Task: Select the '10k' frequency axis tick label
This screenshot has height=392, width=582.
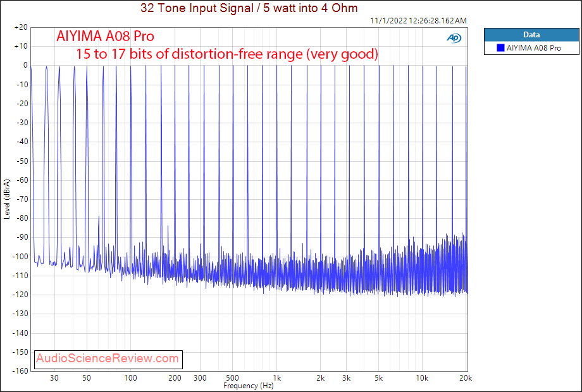Action: point(422,378)
